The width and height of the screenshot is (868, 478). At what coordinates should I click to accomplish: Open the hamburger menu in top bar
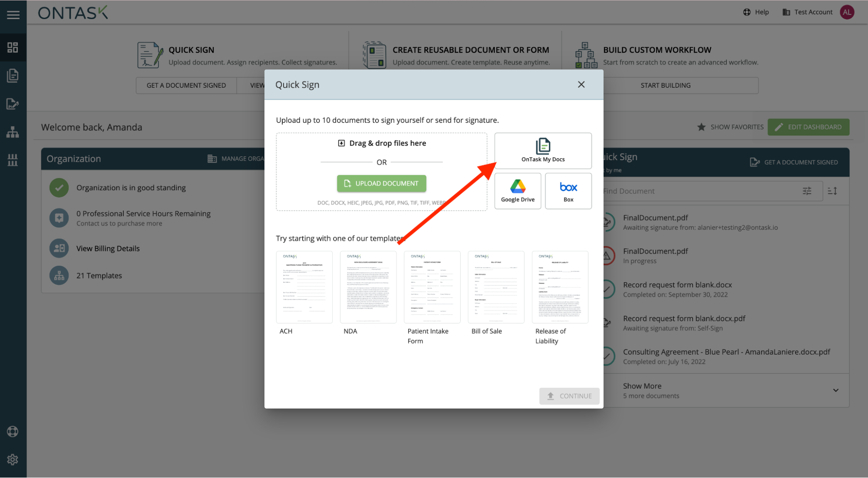13,15
